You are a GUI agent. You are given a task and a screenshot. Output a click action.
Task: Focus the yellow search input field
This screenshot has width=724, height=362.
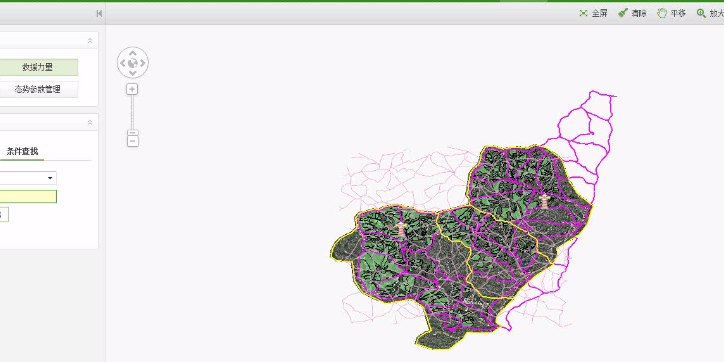click(28, 197)
